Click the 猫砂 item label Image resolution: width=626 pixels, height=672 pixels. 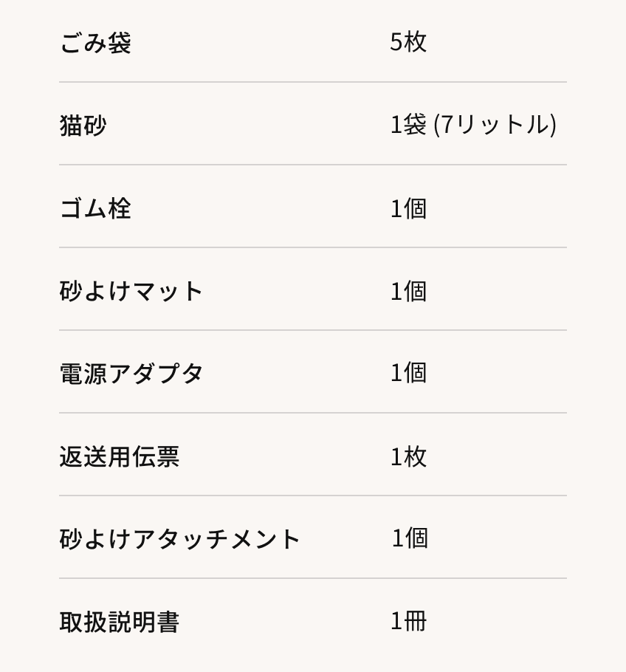(x=83, y=126)
